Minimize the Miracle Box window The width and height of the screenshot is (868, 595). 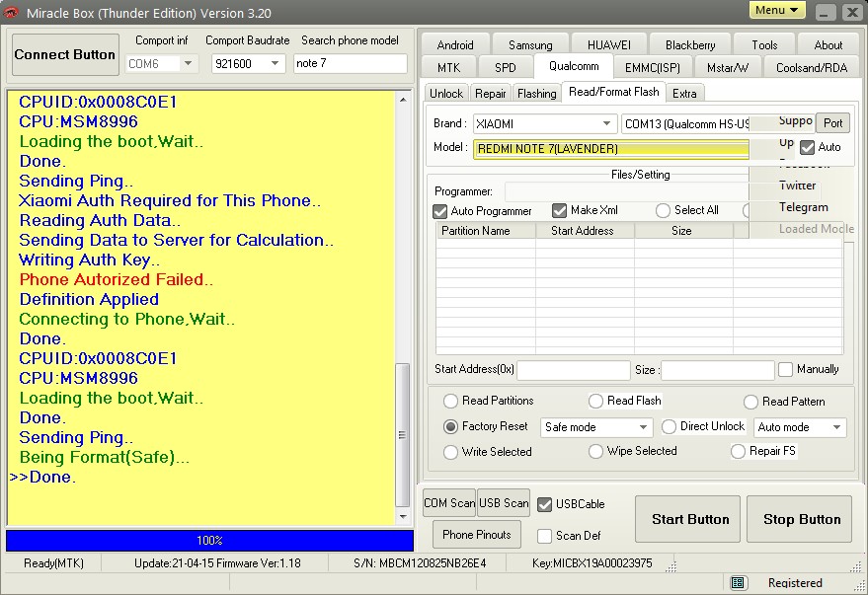point(825,12)
